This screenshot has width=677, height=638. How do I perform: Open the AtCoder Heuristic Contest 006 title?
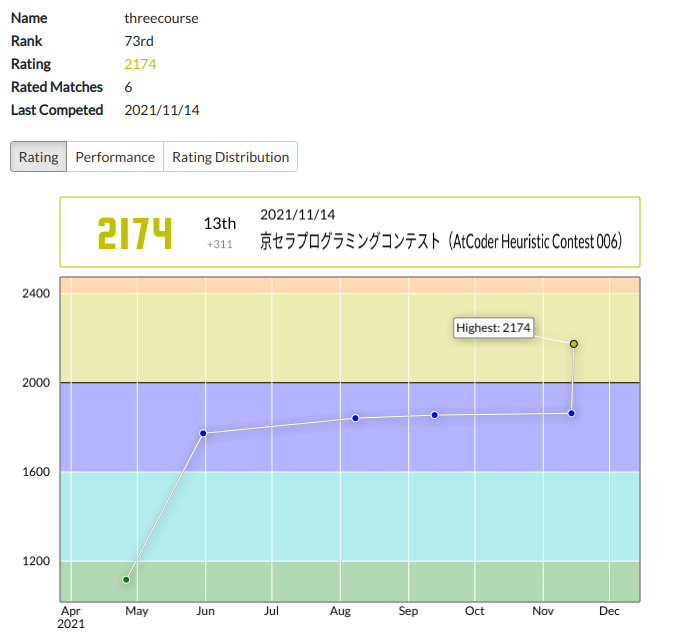click(441, 241)
